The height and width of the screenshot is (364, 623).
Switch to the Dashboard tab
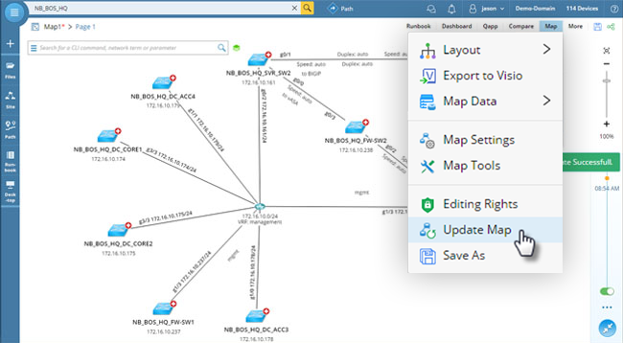[456, 26]
